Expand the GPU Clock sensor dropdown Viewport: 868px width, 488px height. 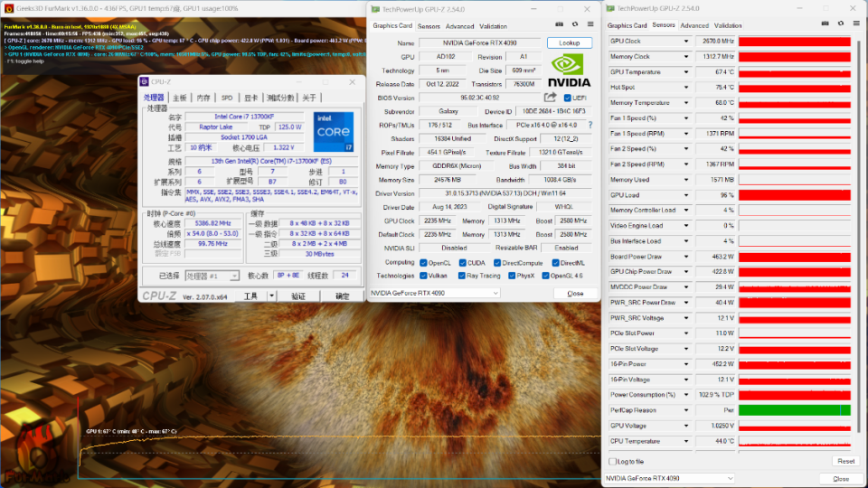tap(686, 42)
